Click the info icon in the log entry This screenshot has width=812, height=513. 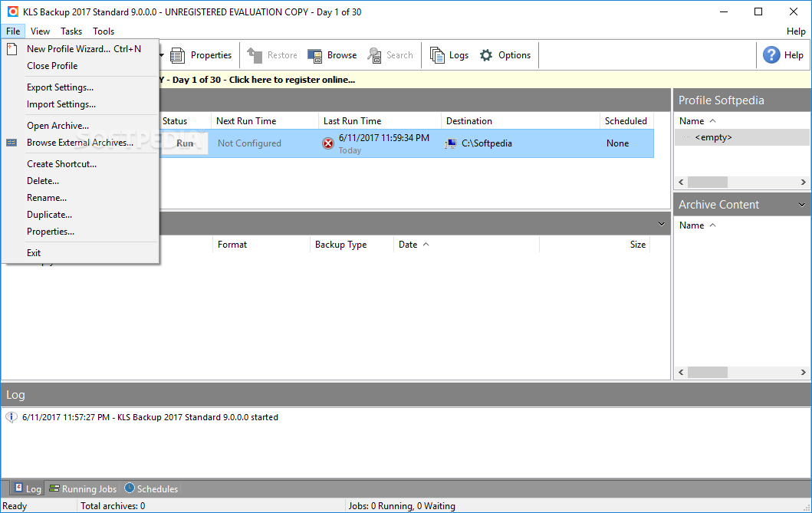[12, 417]
